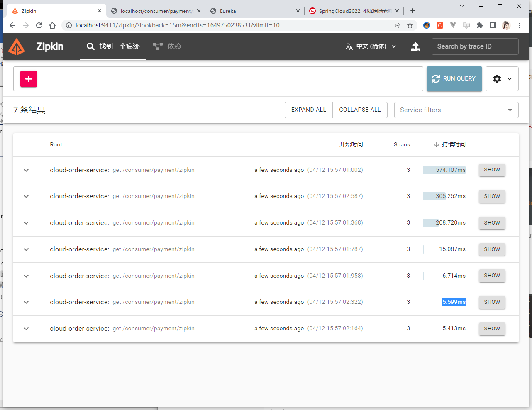Open a new browser tab
This screenshot has height=410, width=532.
pyautogui.click(x=412, y=11)
